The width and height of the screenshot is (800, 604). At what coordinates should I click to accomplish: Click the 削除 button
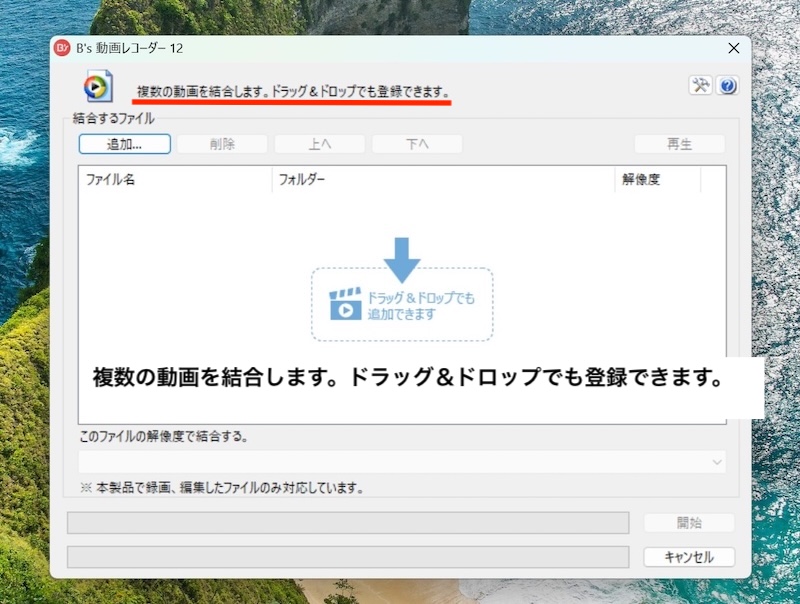click(222, 144)
